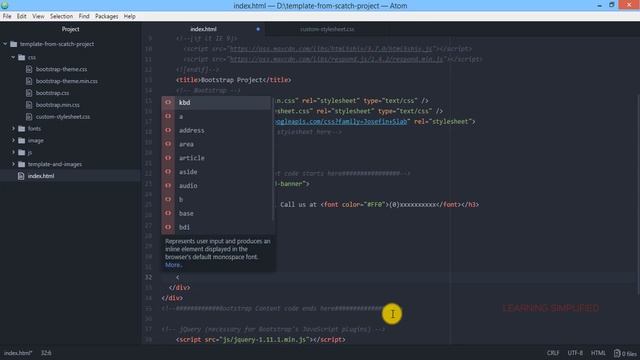Expand the fonts folder
This screenshot has width=640, height=360.
pos(13,129)
